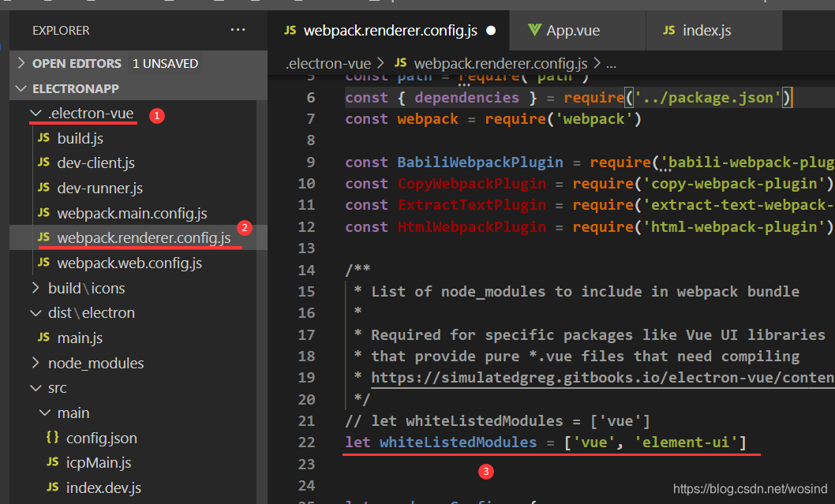Open index.dev.js in the explorer

pyautogui.click(x=103, y=487)
